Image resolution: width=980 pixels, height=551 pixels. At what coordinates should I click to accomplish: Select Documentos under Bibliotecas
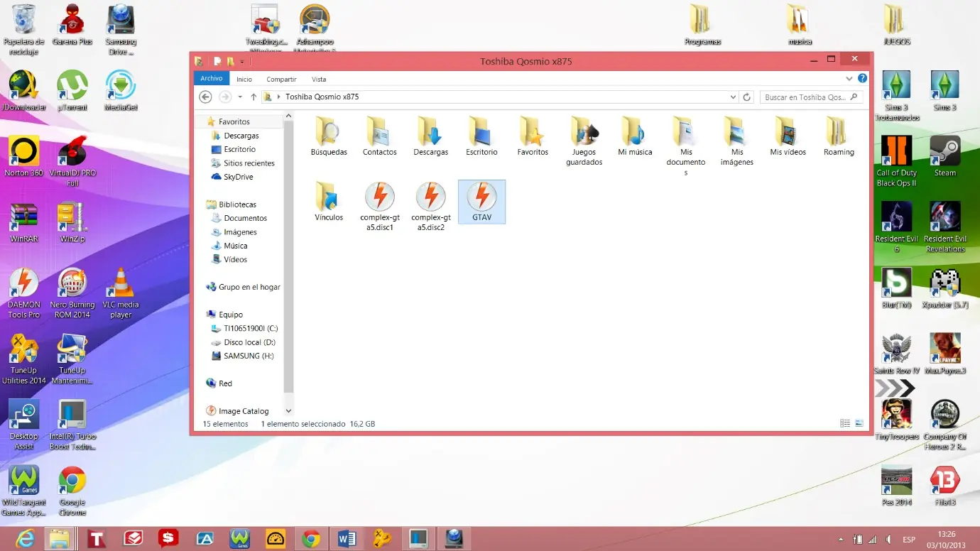click(245, 218)
